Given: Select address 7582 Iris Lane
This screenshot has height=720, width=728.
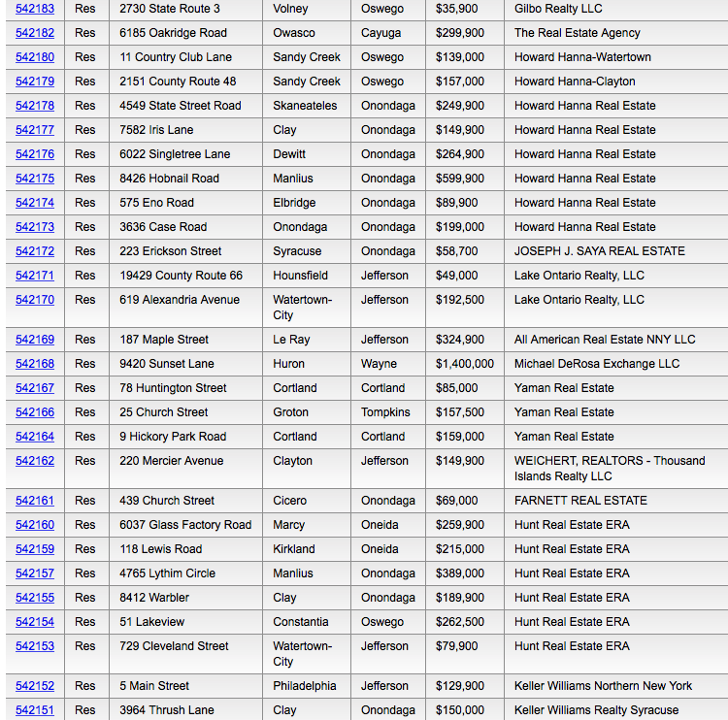Looking at the screenshot, I should 156,129.
